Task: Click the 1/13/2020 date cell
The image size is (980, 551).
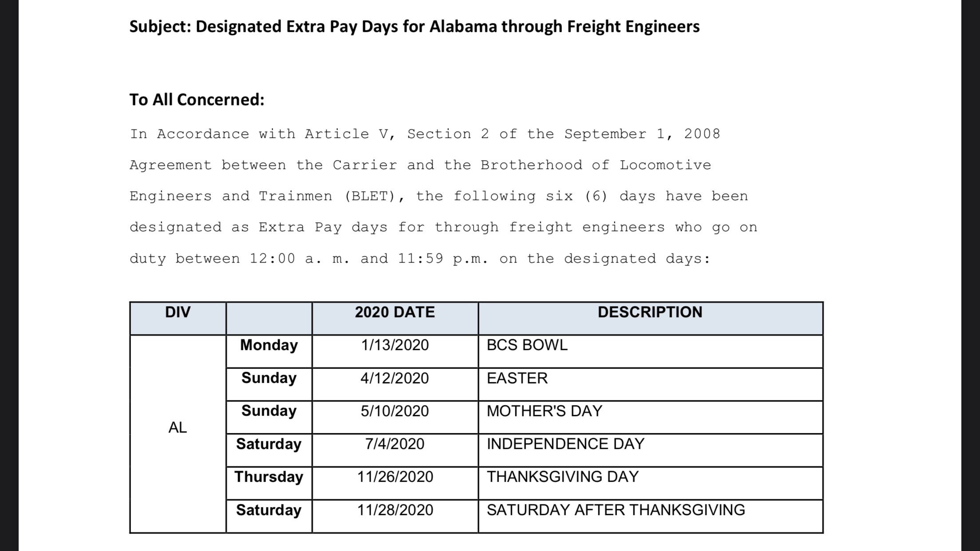Action: (x=395, y=351)
